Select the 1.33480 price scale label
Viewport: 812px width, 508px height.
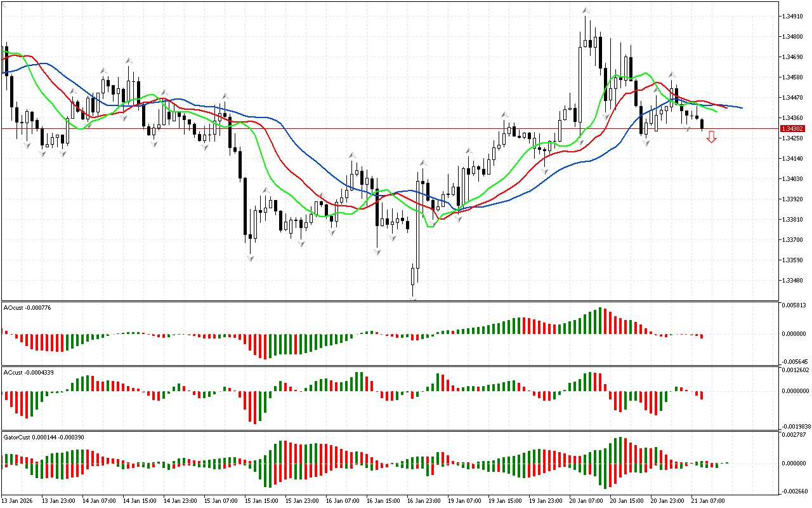(794, 281)
